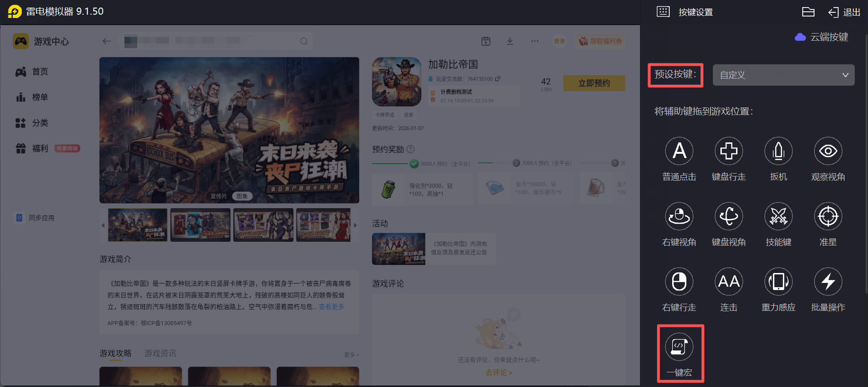Choose the 键盘视角 keyboard view icon
Screen dimensions: 868x387
[x=728, y=216]
